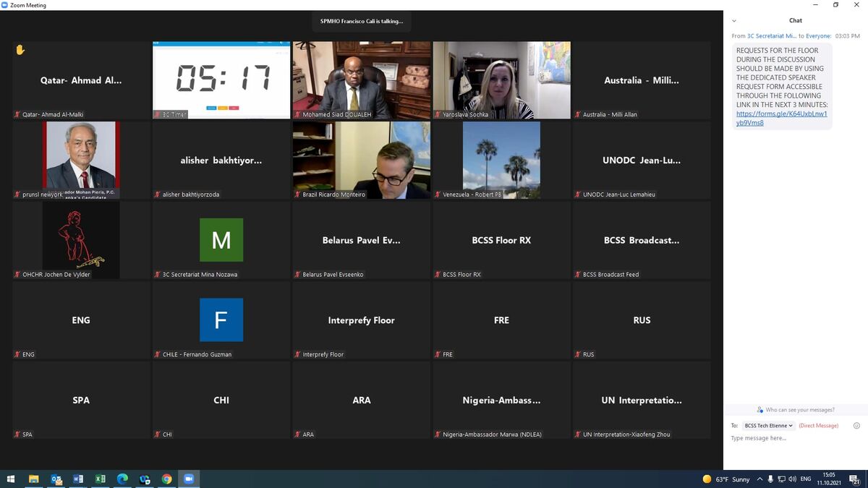Click the taskbar microphone tray icon

(x=770, y=479)
